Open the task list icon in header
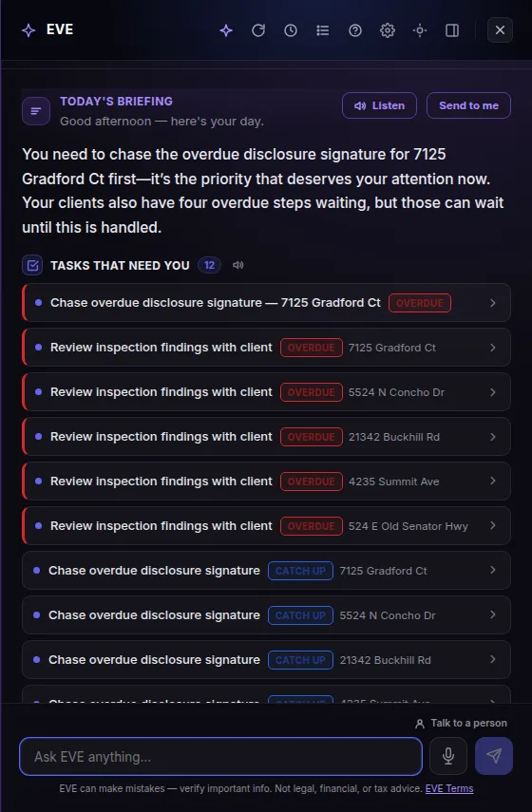Viewport: 532px width, 812px height. [323, 30]
